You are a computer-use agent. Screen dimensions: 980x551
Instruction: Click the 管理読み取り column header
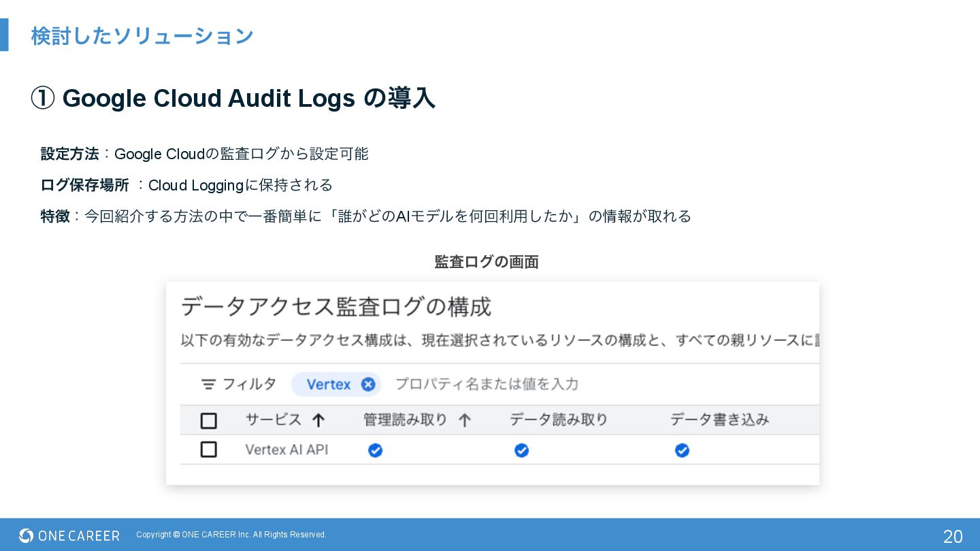coord(406,420)
